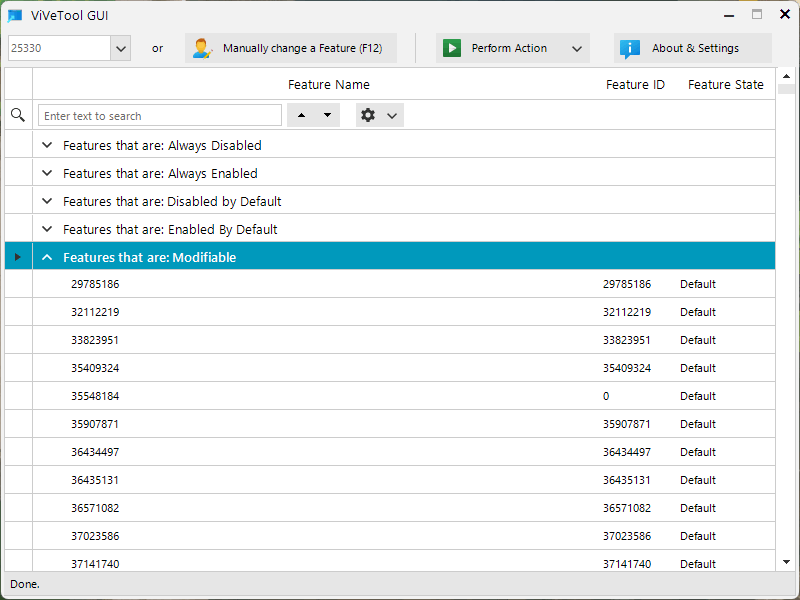Click the ViVeTool GUI app icon

click(x=15, y=15)
